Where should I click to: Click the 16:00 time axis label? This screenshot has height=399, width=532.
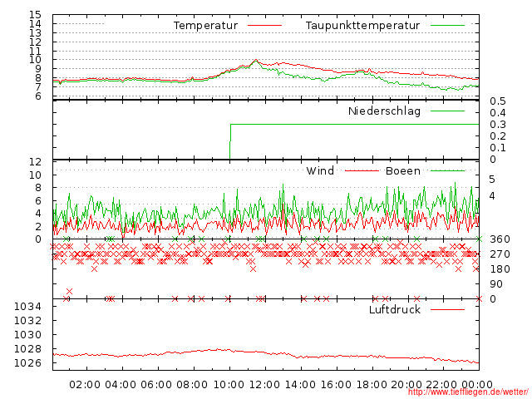tap(336, 385)
